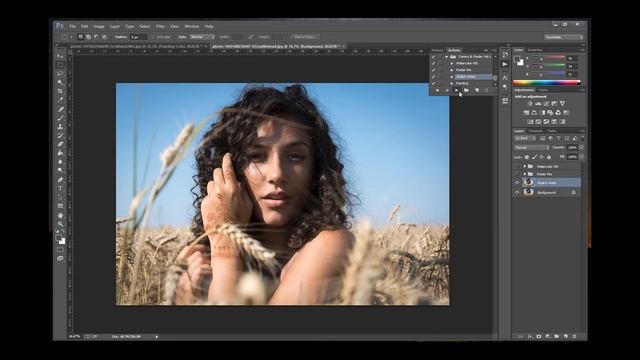Create a new layer in Layers panel

[565, 336]
